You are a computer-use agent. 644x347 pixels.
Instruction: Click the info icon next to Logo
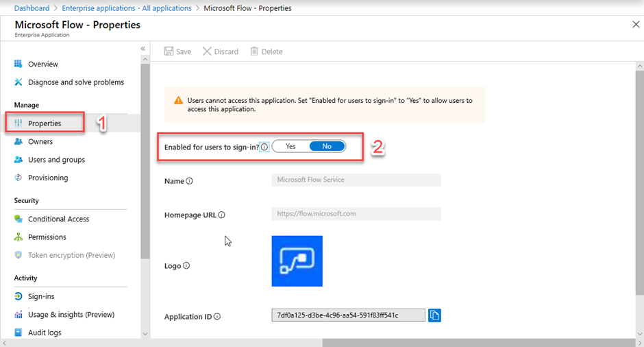(x=186, y=265)
